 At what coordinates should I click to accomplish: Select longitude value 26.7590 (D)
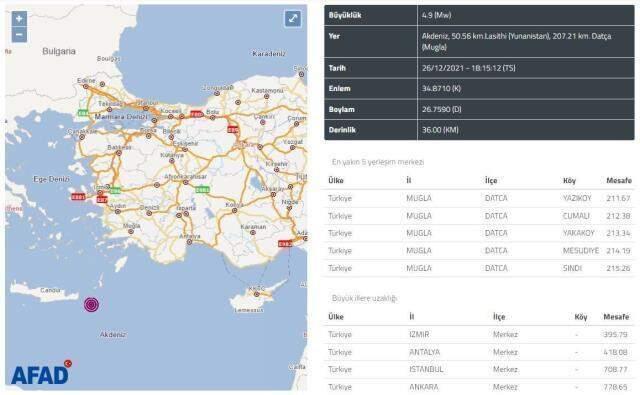[442, 109]
